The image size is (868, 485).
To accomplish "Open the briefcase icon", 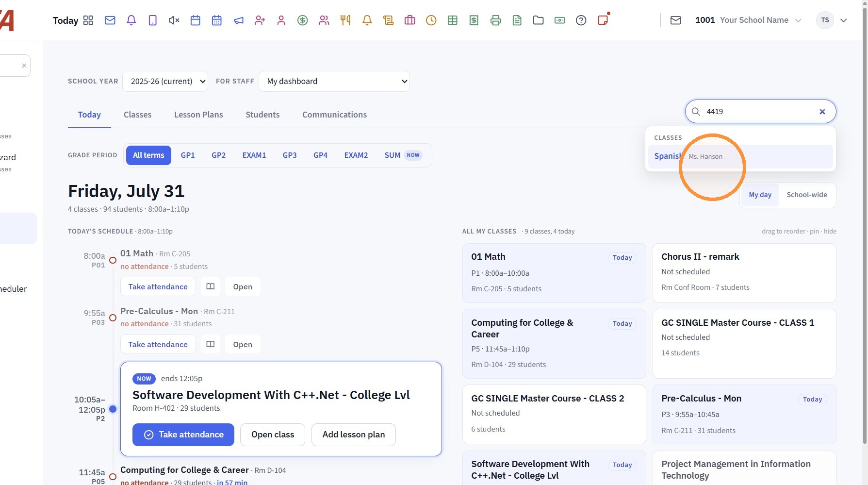I will tap(410, 20).
